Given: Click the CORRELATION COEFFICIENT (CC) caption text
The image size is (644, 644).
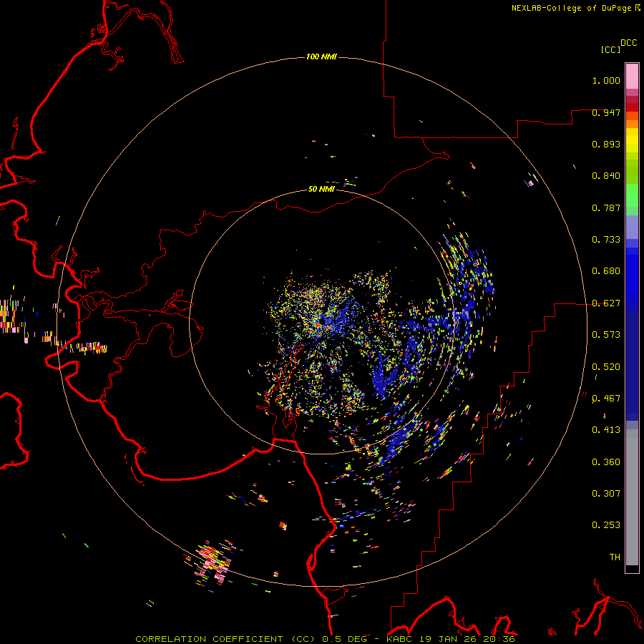Looking at the screenshot, I should tap(225, 639).
